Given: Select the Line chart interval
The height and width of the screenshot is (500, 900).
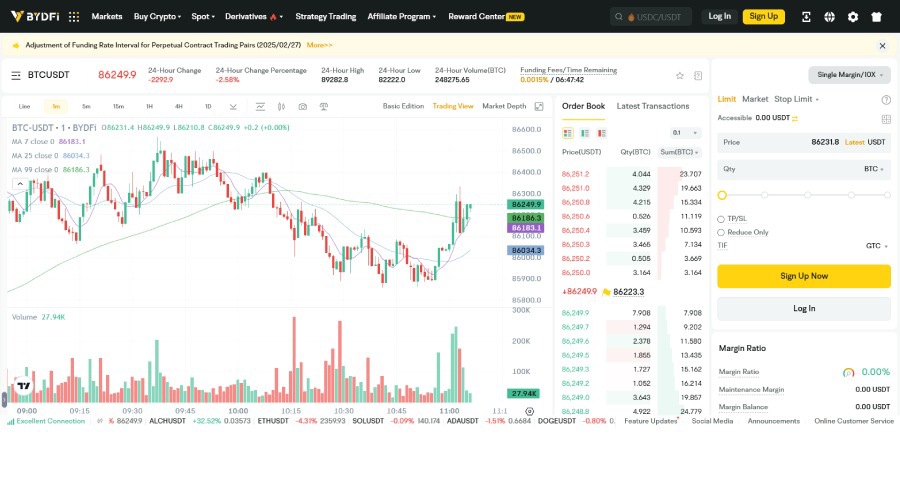Looking at the screenshot, I should (24, 106).
